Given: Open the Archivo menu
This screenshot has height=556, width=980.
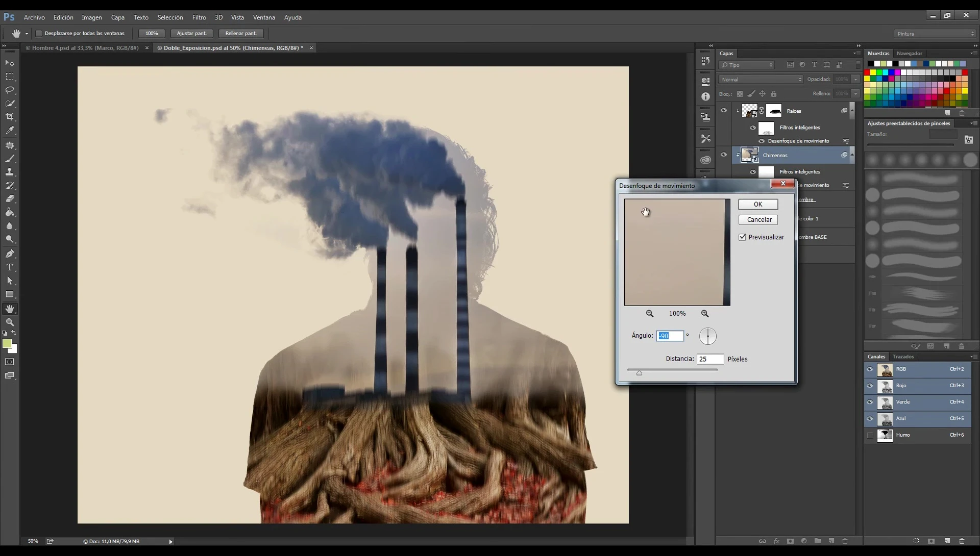Looking at the screenshot, I should click(x=34, y=17).
